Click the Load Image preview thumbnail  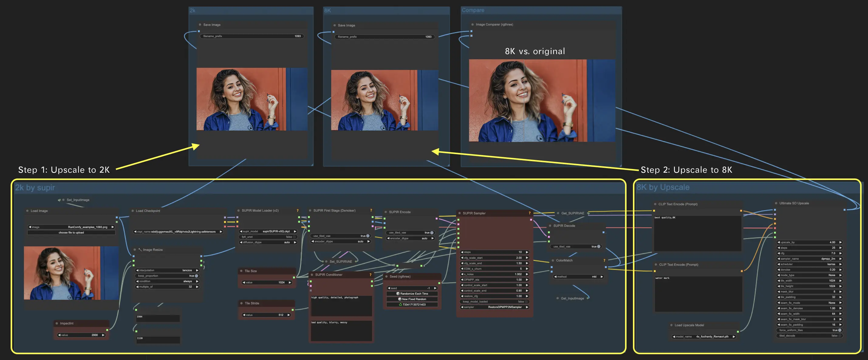tap(71, 273)
